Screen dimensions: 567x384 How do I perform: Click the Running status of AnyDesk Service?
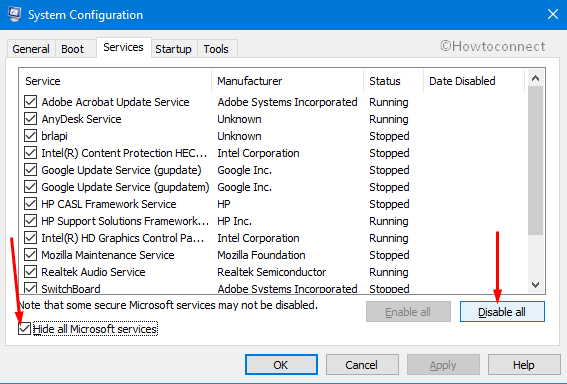[x=389, y=119]
